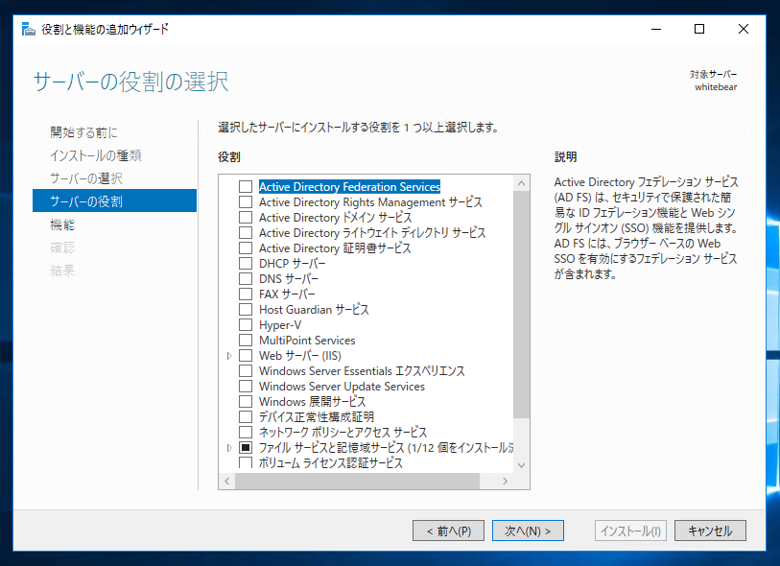The image size is (780, 566).
Task: Check Windows Server Essentials エクスペリエンス checkbox
Action: coord(245,371)
